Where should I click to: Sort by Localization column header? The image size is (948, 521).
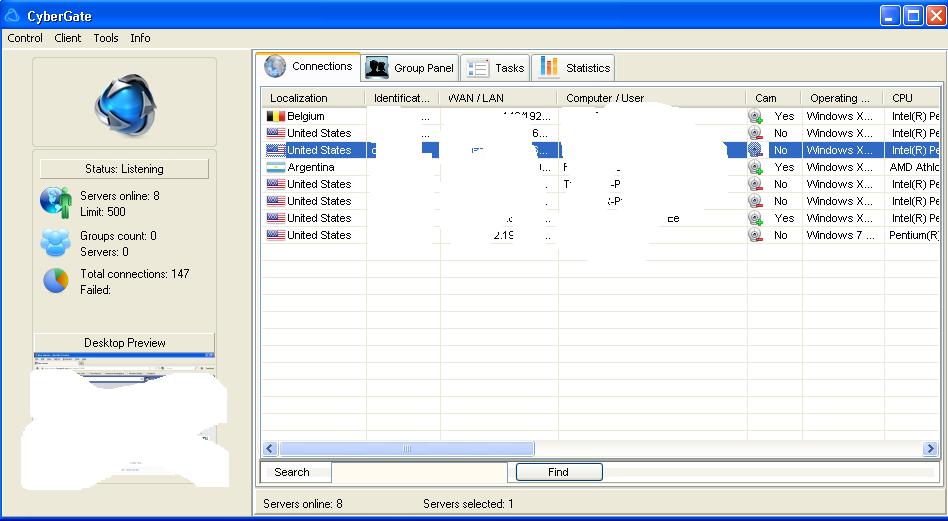pos(313,98)
